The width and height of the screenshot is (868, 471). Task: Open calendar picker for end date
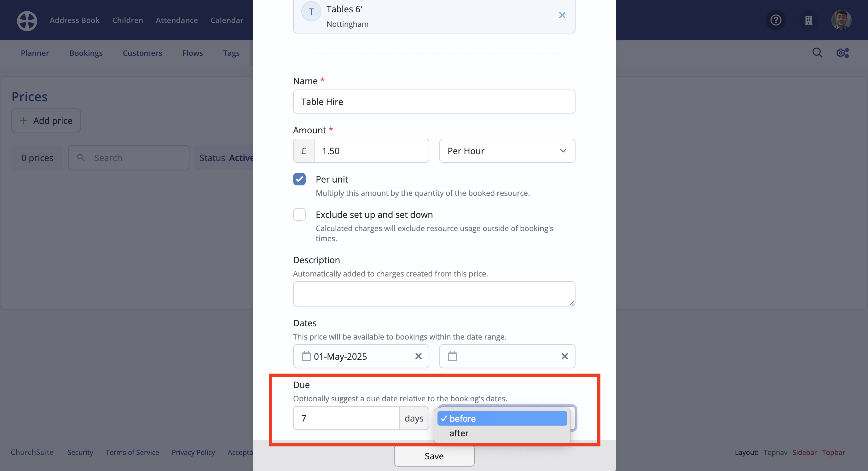pos(452,356)
